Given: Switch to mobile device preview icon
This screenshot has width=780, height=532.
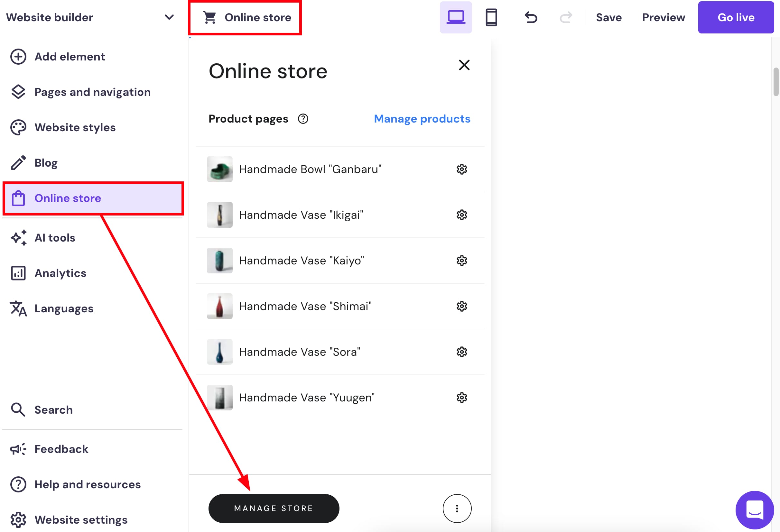Looking at the screenshot, I should pos(491,17).
